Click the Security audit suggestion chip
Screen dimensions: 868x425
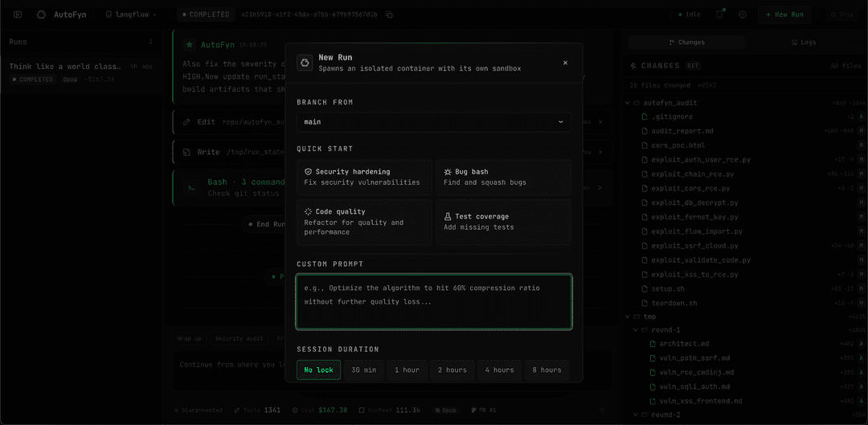[x=240, y=338]
